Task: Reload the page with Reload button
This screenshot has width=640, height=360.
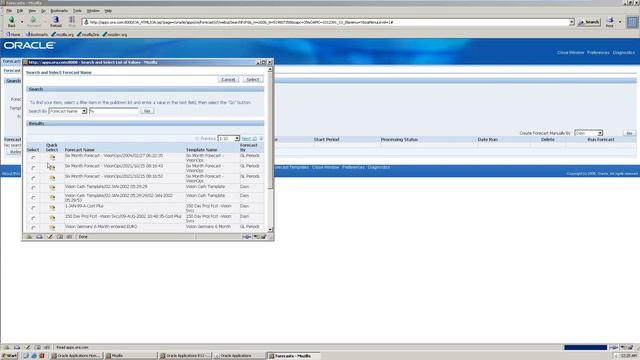Action: tap(56, 21)
